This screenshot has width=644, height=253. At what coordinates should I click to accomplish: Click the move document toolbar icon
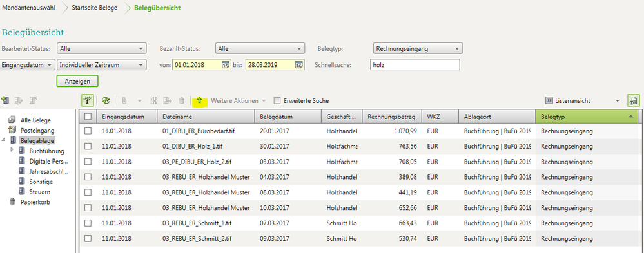tap(168, 100)
